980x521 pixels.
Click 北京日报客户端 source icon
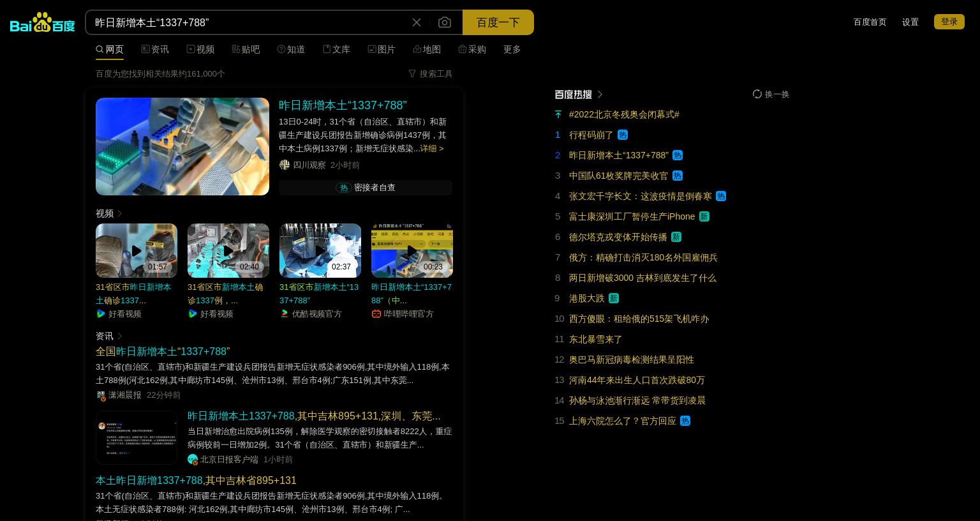pos(193,459)
